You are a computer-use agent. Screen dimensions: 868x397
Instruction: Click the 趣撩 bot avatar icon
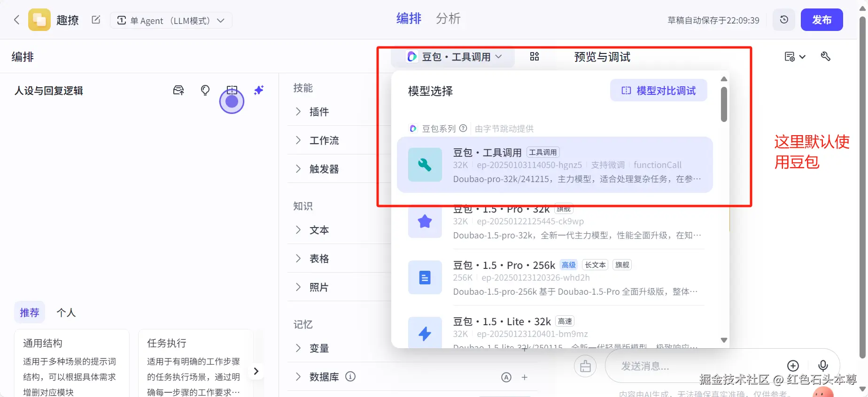39,20
